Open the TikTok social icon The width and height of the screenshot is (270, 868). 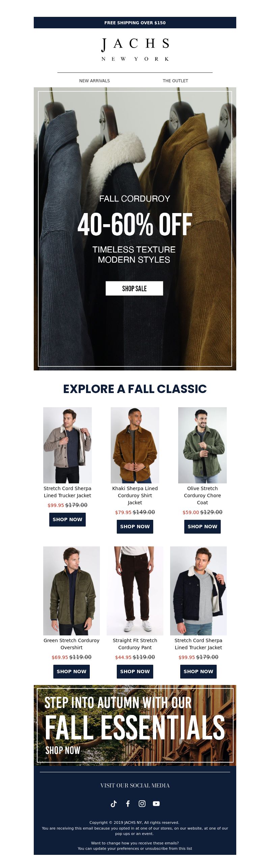coord(114,804)
